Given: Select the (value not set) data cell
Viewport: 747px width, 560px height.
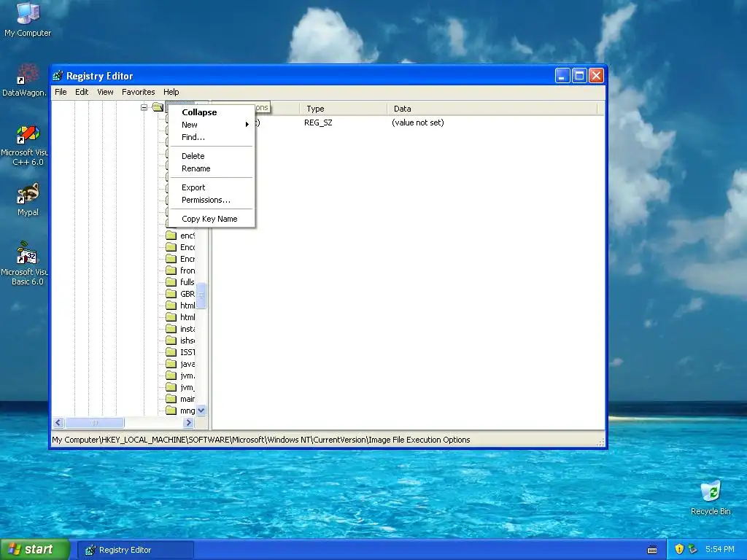Looking at the screenshot, I should click(x=418, y=122).
